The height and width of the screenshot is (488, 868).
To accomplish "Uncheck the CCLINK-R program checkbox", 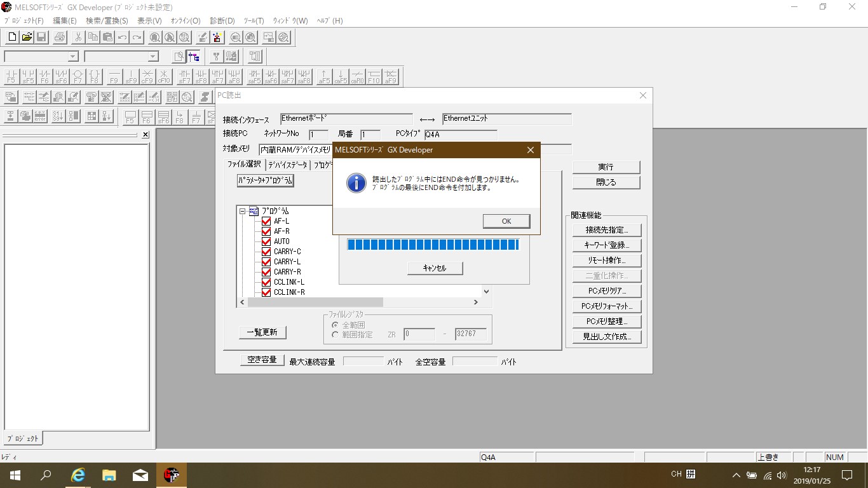I will point(266,292).
